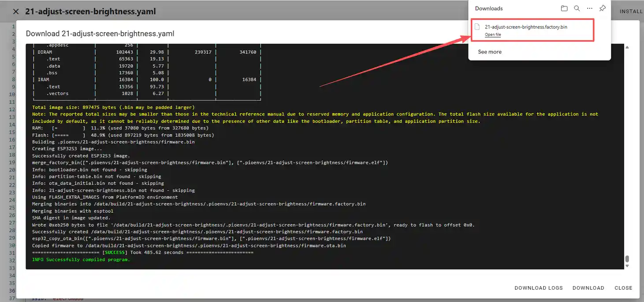Image resolution: width=644 pixels, height=302 pixels.
Task: Click the log scrollbar thumb
Action: pyautogui.click(x=627, y=259)
